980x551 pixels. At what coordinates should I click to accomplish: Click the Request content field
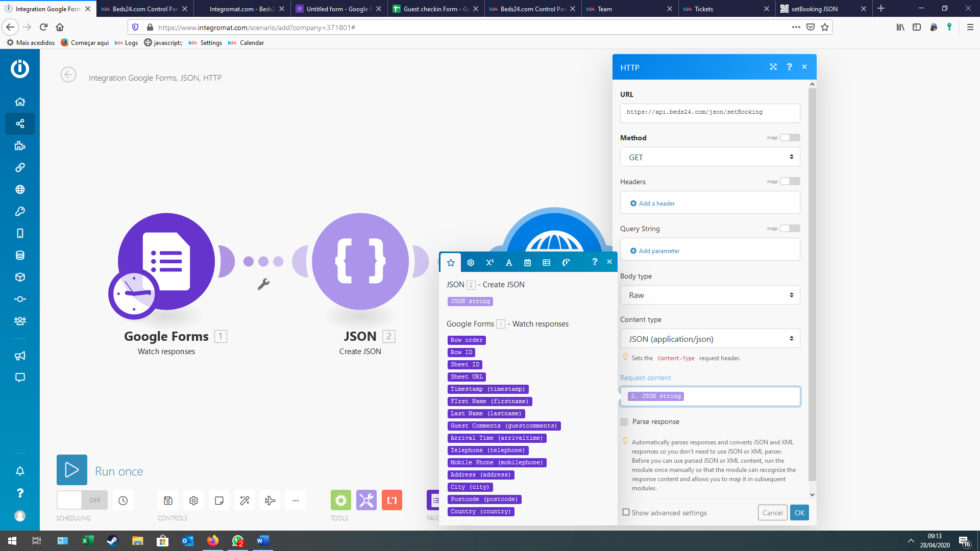pos(710,396)
